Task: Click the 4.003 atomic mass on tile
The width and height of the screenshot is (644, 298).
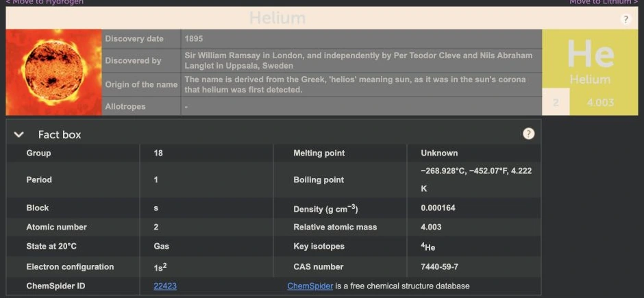Action: pos(600,102)
